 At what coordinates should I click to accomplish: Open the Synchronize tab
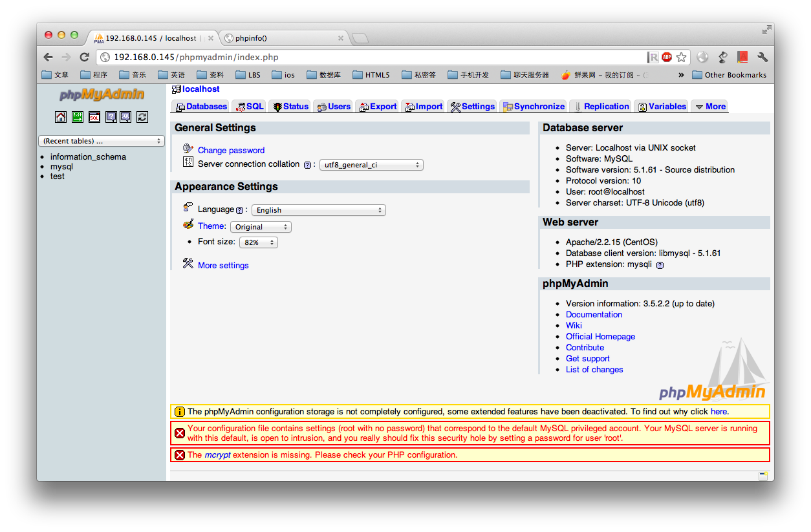point(534,107)
